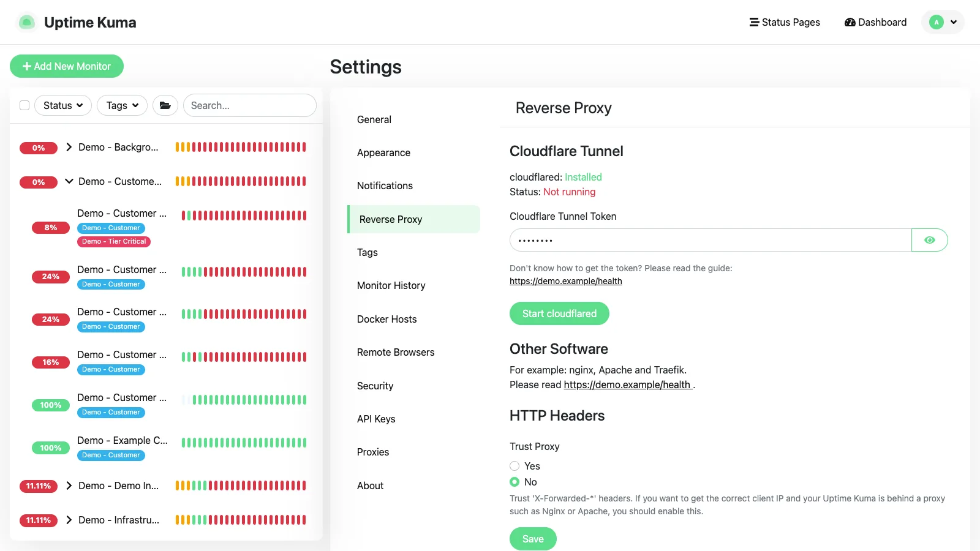
Task: Select Yes for Trust Proxy
Action: [514, 466]
